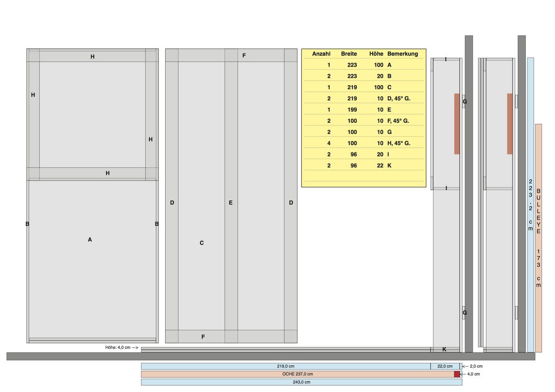Image resolution: width=555 pixels, height=392 pixels.
Task: Click the Höhe: 4,0 cm annotation
Action: click(x=122, y=348)
